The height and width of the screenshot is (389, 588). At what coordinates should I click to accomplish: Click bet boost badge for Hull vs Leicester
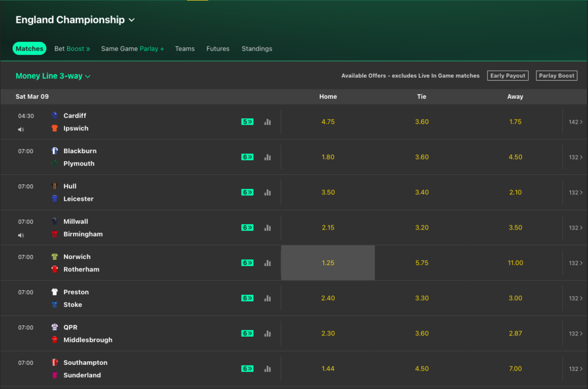click(248, 192)
